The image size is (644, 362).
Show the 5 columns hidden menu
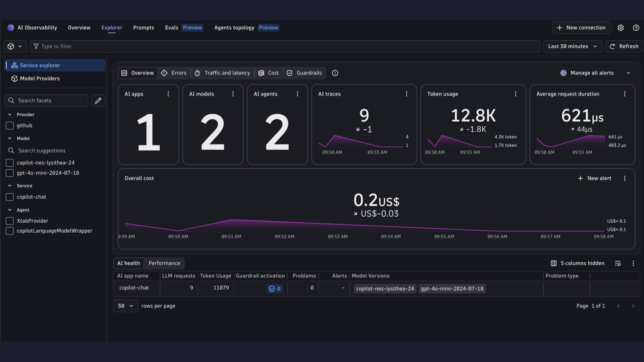[x=578, y=263]
